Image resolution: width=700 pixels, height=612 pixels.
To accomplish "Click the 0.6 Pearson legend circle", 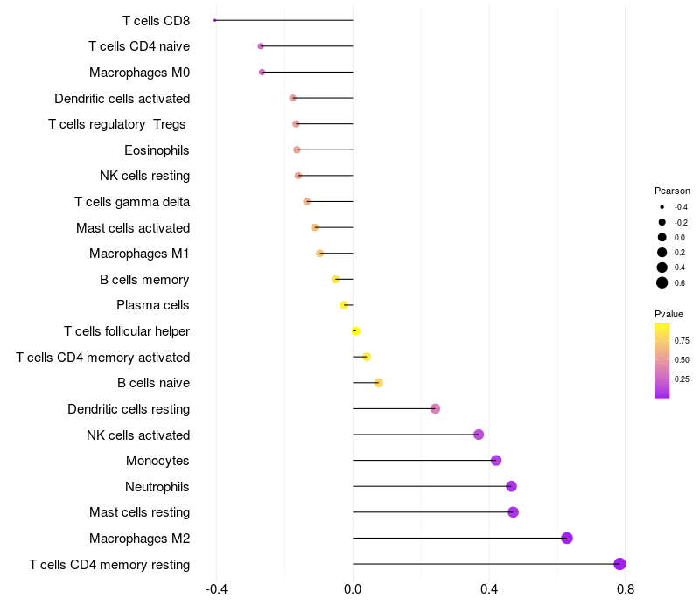I will (662, 282).
